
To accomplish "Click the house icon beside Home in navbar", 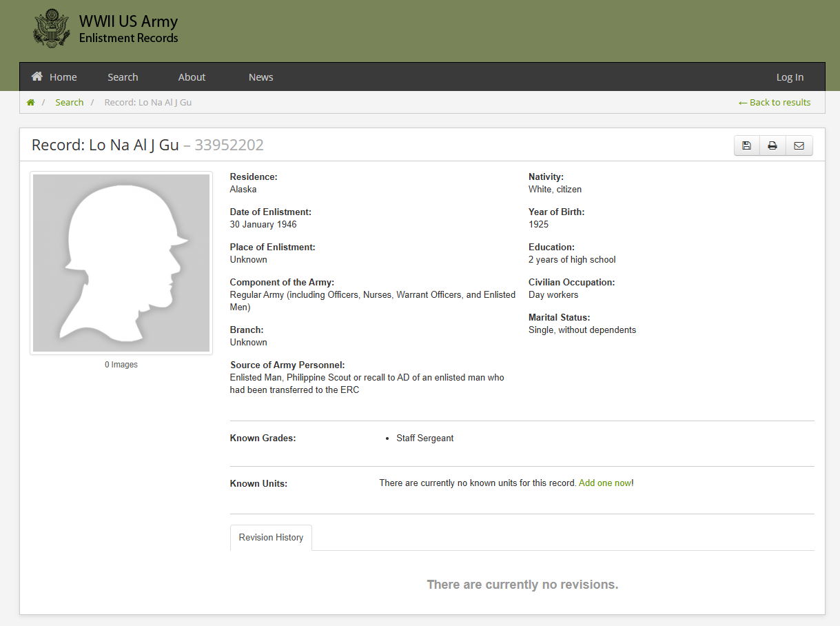I will pos(37,77).
